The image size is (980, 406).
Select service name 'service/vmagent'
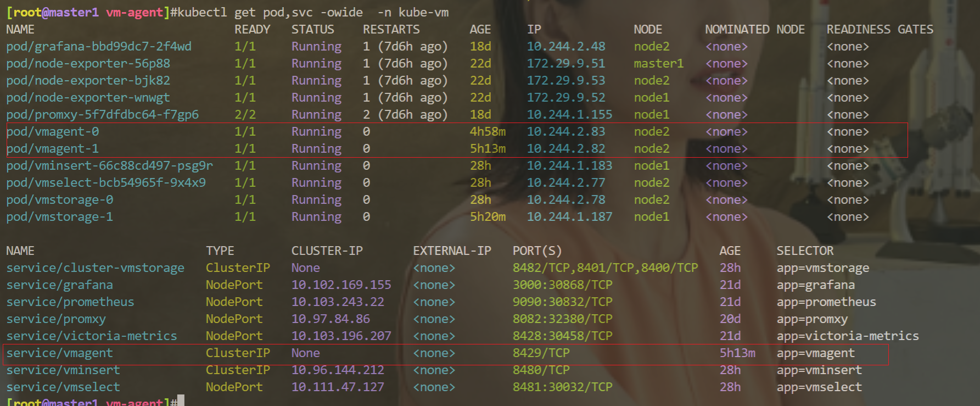click(60, 353)
